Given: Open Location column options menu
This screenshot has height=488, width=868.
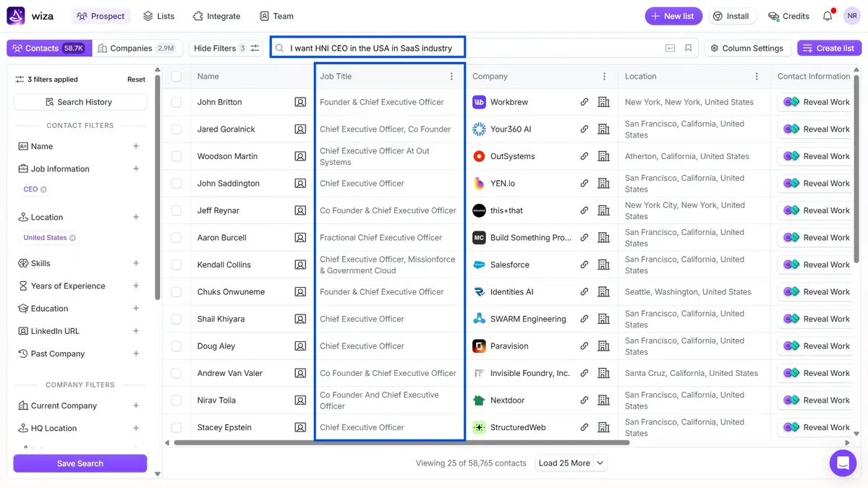Looking at the screenshot, I should coord(757,77).
